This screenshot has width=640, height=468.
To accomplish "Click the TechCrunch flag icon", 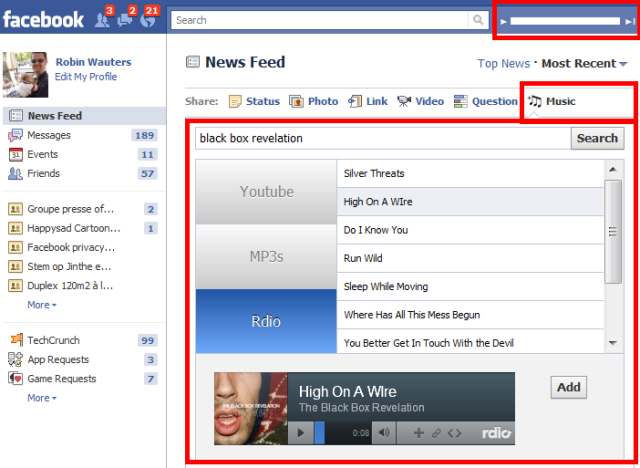I will coord(16,339).
